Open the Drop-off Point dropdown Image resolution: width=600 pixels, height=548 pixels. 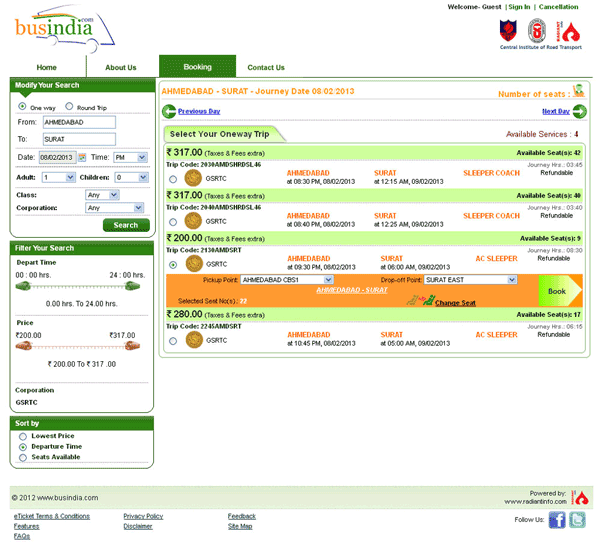[x=470, y=280]
